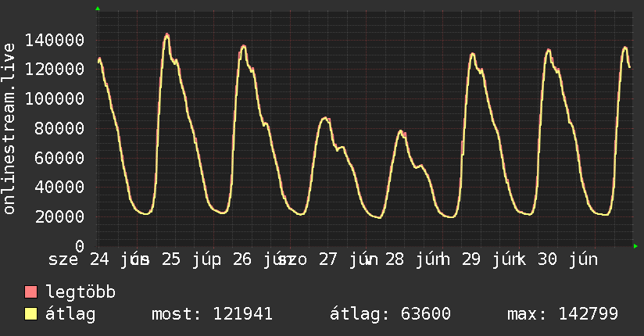Click the '26' date label on x-axis
The image size is (644, 336).
tap(242, 259)
